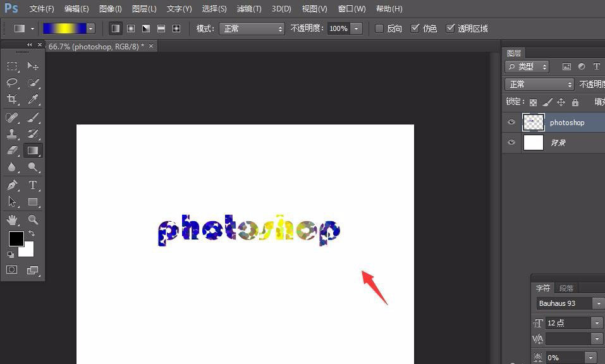605x364 pixels.
Task: Select the Clone Stamp tool
Action: coord(12,134)
